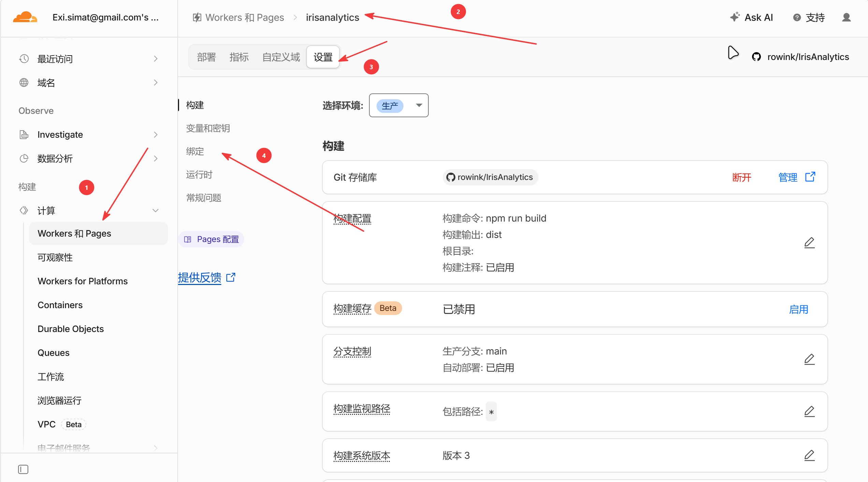Click the recent visits clock icon
The image size is (868, 482).
point(24,59)
